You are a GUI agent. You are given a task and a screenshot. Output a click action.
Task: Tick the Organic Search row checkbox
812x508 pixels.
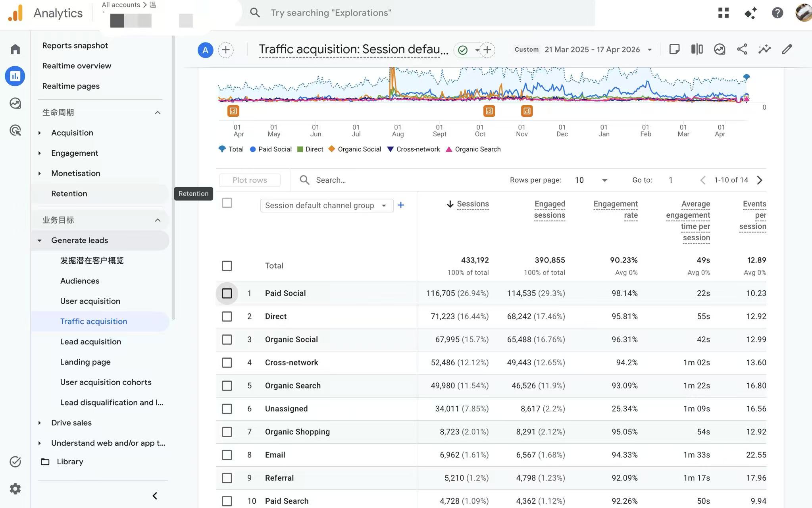click(x=227, y=386)
